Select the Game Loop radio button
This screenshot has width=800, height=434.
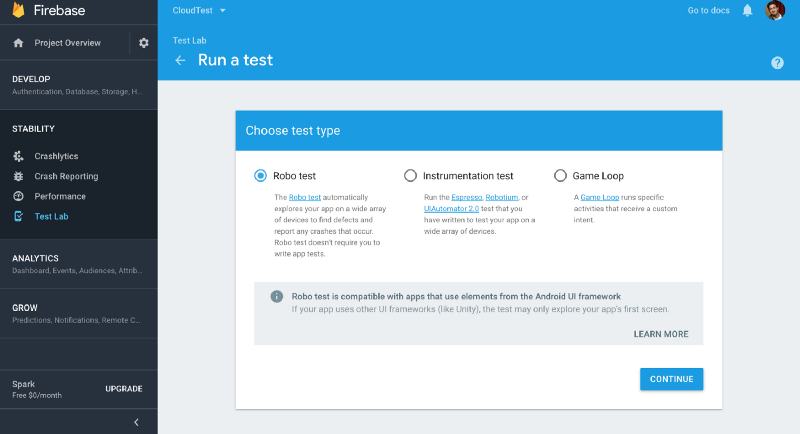(x=560, y=176)
